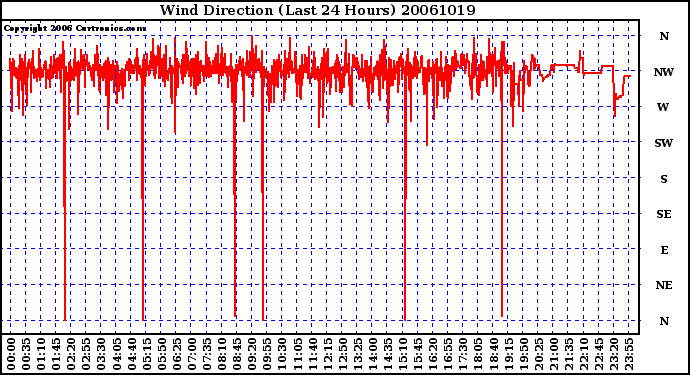This screenshot has height=375, width=690.
Task: Click the "14:35" time label
Action: (388, 354)
